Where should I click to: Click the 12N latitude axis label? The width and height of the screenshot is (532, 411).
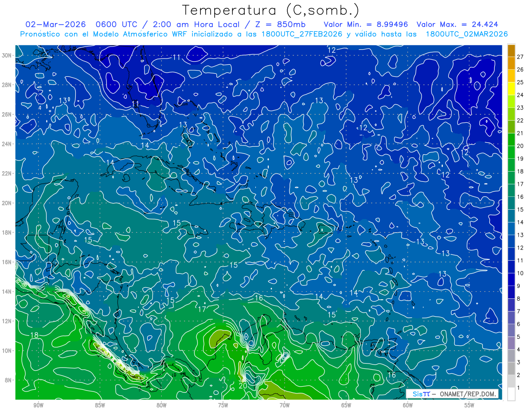coord(8,321)
